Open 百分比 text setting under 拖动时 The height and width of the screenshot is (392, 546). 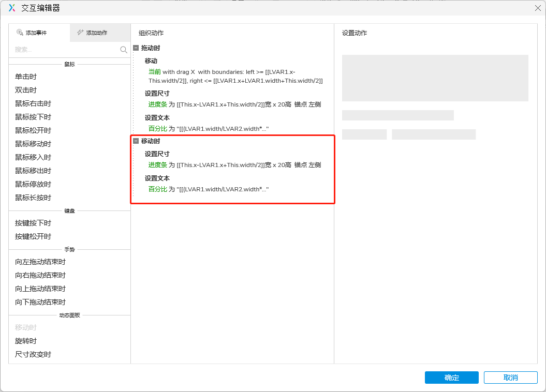(x=209, y=129)
